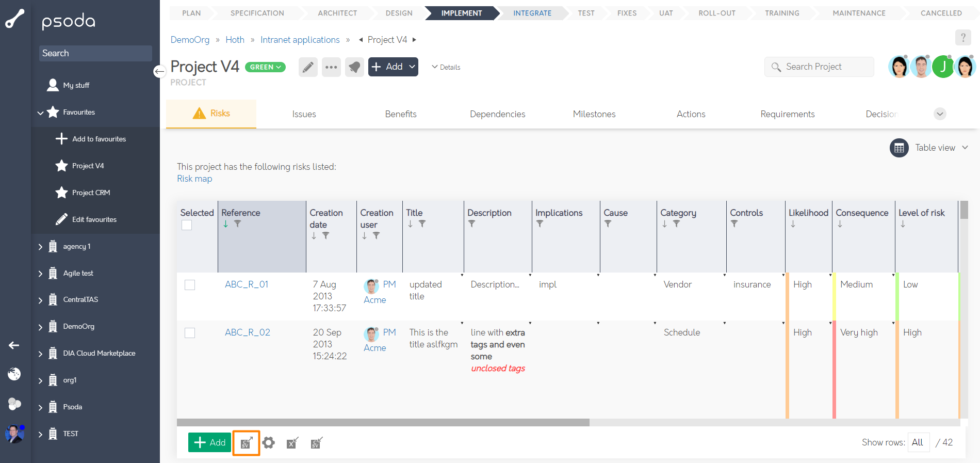Open table settings gear icon

(x=268, y=443)
